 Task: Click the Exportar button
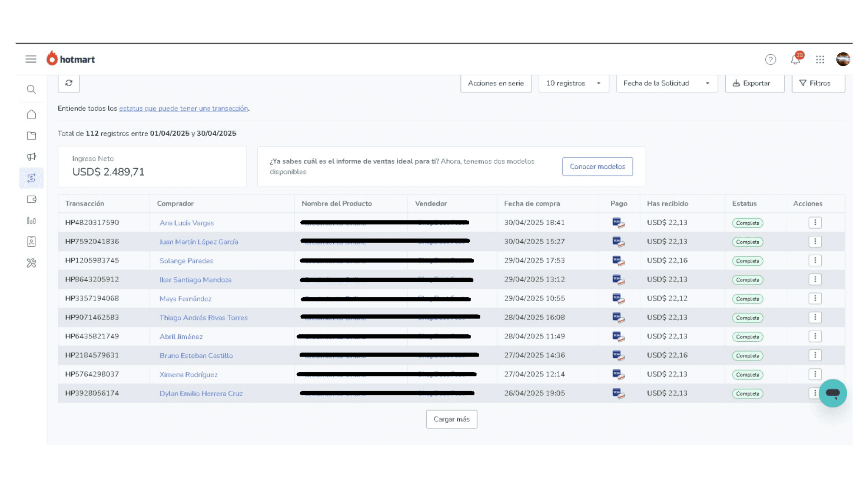(x=755, y=83)
